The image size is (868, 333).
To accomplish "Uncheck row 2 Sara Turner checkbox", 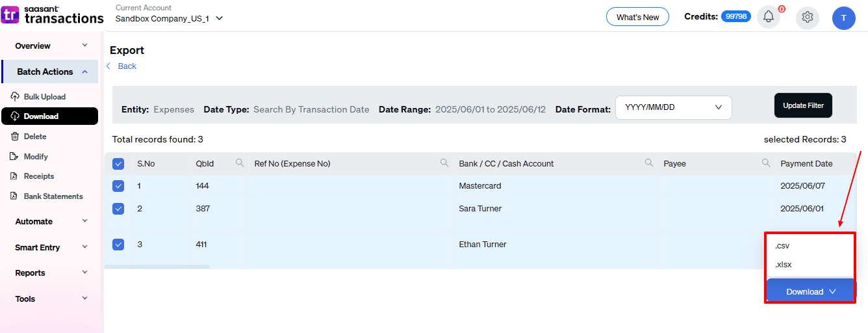I will [x=118, y=209].
